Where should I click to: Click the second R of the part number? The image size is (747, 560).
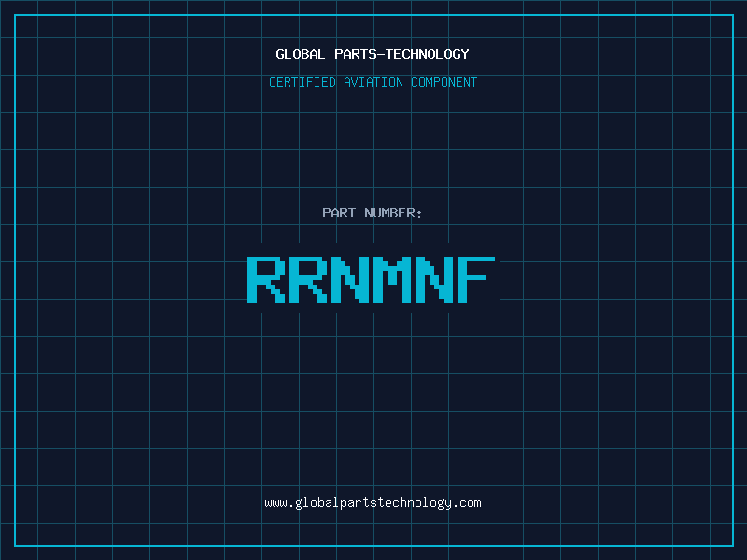click(x=308, y=279)
